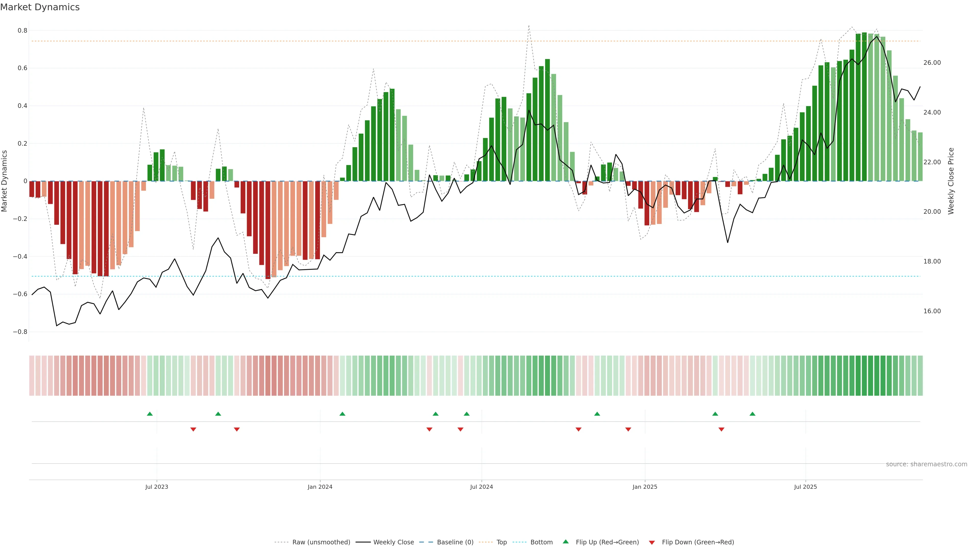Click the last green flip-up triangle marker
This screenshot has height=551, width=980.
(x=752, y=414)
